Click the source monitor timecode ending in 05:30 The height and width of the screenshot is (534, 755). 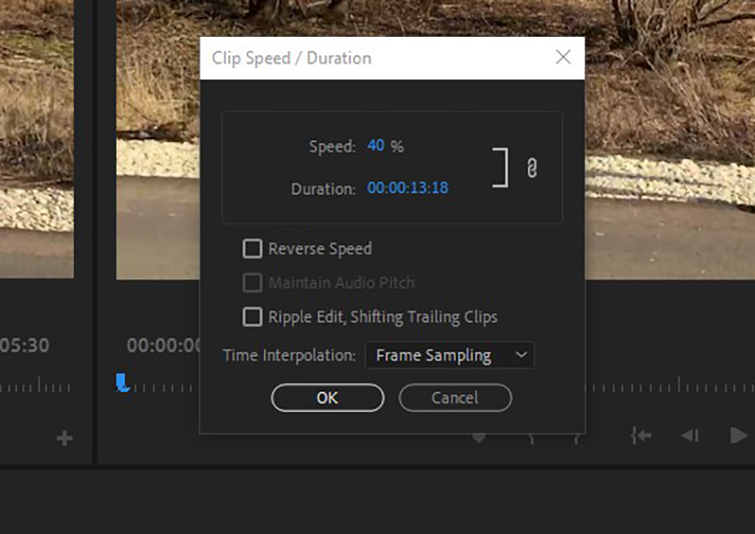(x=25, y=346)
